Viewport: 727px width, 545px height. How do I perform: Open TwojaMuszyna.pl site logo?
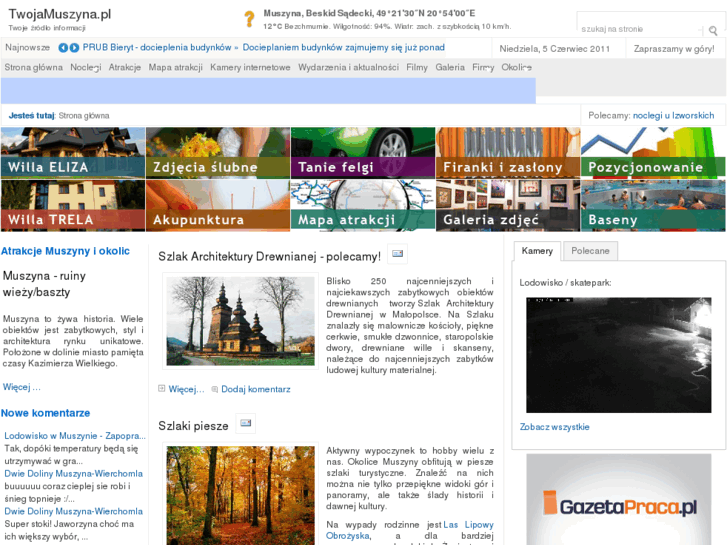pos(59,14)
